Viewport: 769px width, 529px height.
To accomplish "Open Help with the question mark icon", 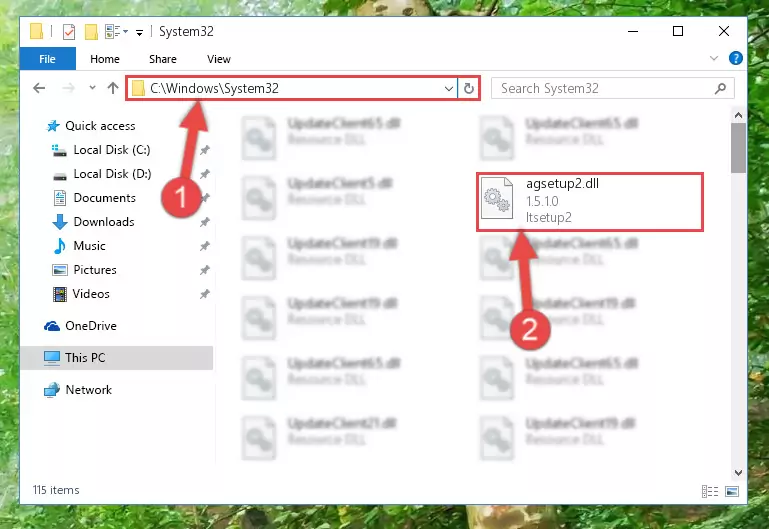I will (x=735, y=58).
